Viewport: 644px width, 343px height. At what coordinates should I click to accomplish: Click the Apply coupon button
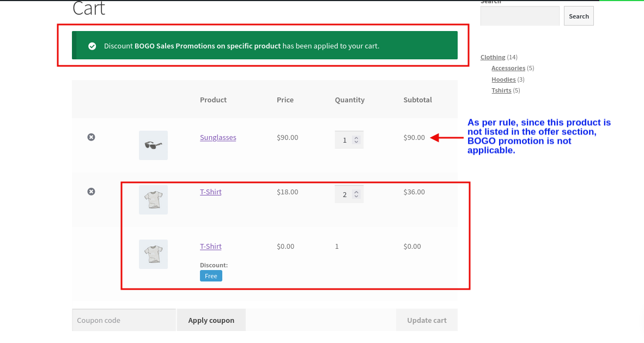211,320
